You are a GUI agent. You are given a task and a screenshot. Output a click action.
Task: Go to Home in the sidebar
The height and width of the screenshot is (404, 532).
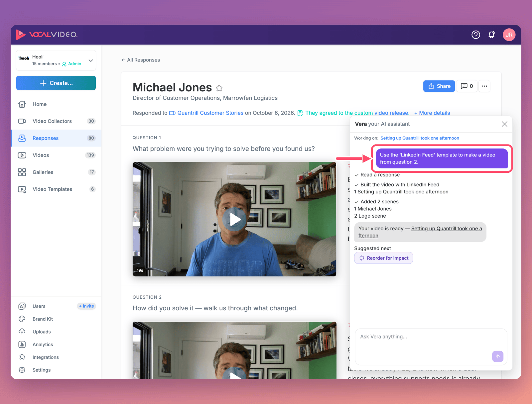pyautogui.click(x=56, y=104)
